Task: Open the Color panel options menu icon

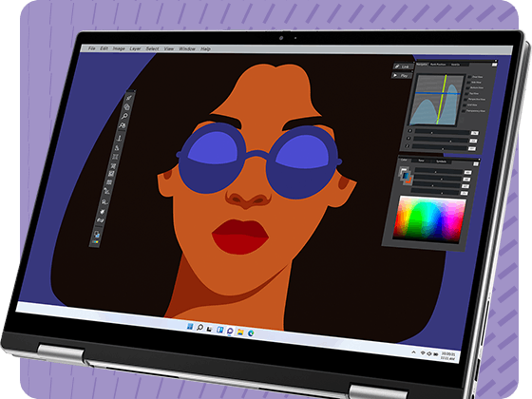Action: (476, 164)
